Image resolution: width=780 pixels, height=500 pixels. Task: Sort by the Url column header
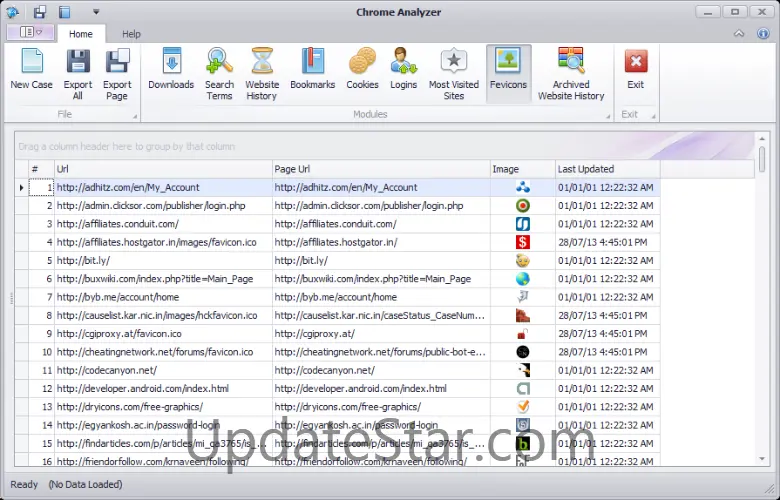point(163,169)
